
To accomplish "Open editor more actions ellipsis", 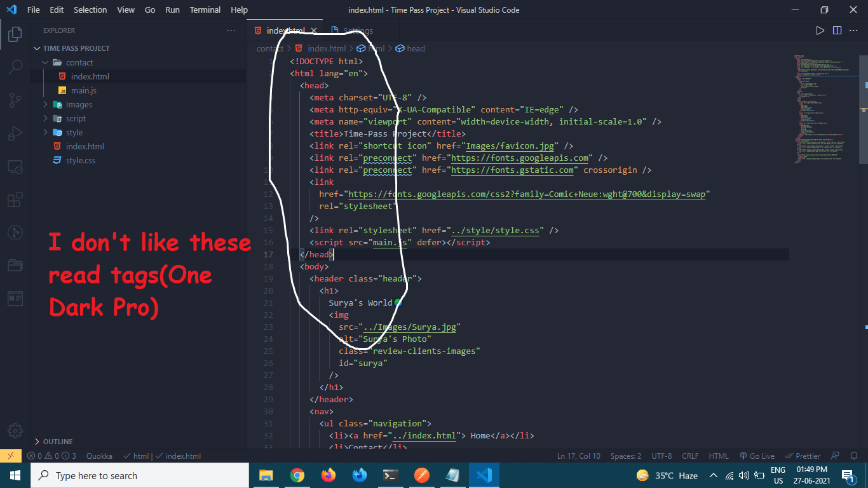I will (854, 30).
